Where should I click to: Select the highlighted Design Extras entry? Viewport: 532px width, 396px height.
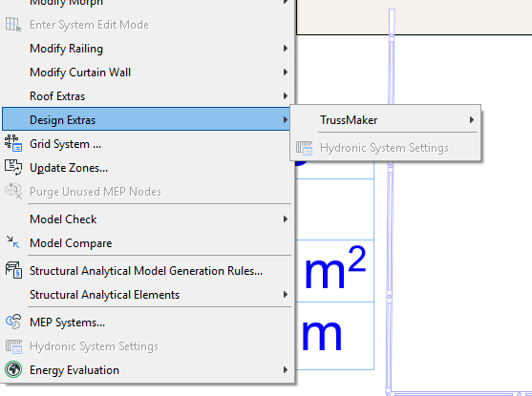coord(146,119)
